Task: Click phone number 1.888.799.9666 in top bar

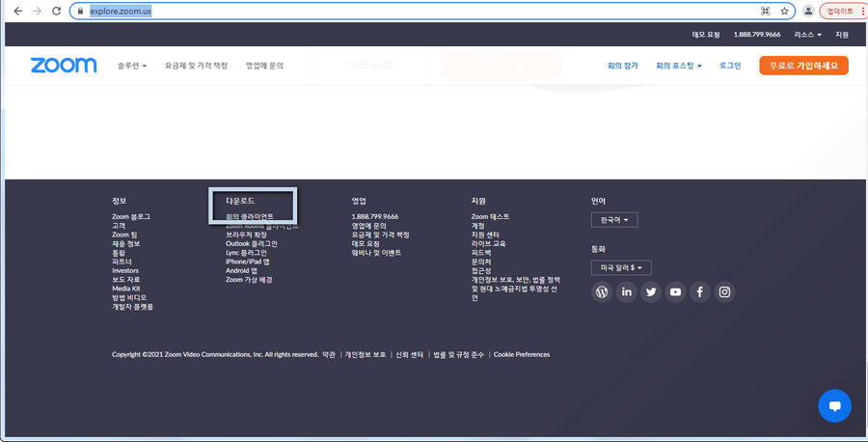Action: pyautogui.click(x=757, y=35)
